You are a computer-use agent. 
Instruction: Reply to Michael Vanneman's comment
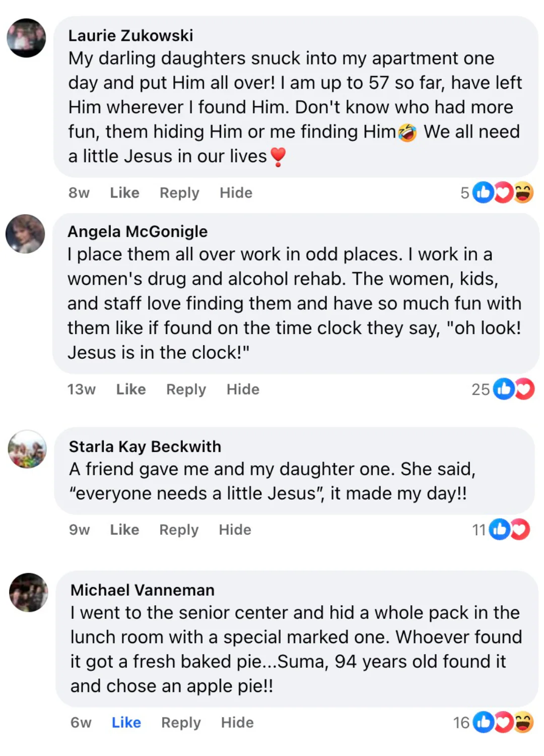pos(181,722)
